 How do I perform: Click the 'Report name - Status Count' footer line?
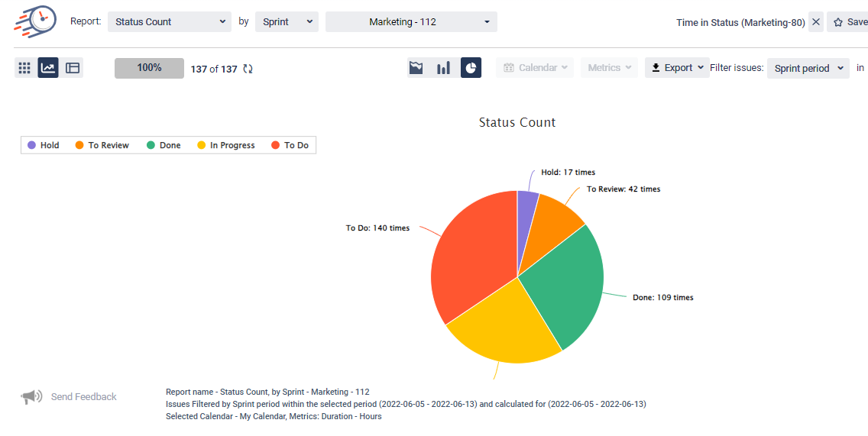[267, 392]
